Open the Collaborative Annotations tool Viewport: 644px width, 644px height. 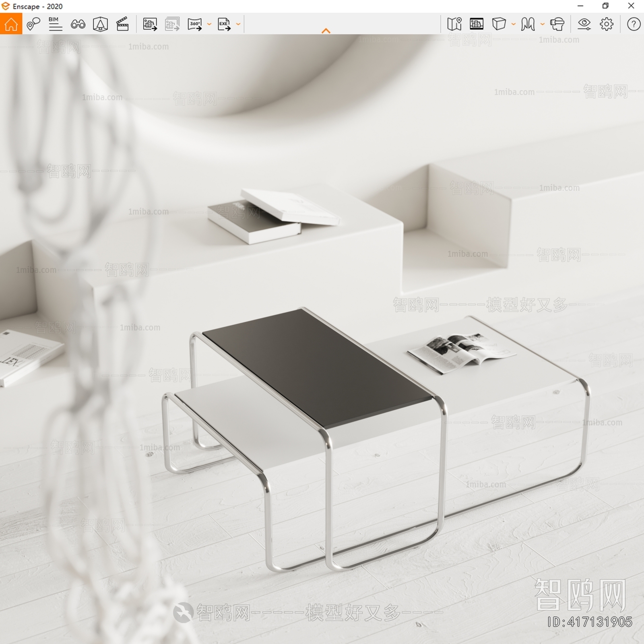33,24
